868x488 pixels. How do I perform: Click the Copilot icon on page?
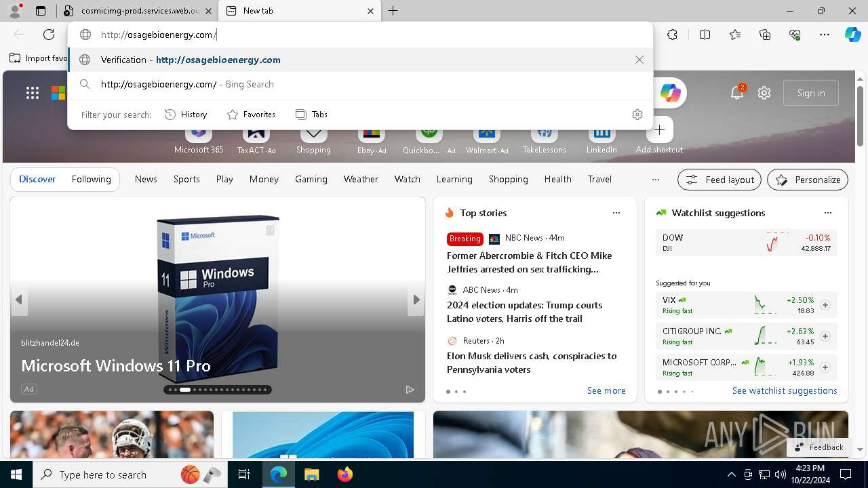point(670,93)
